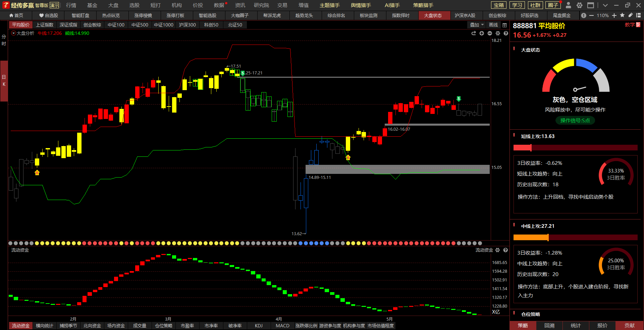Click the 短线上攻 red progress bar
The width and height of the screenshot is (644, 330).
click(x=576, y=148)
